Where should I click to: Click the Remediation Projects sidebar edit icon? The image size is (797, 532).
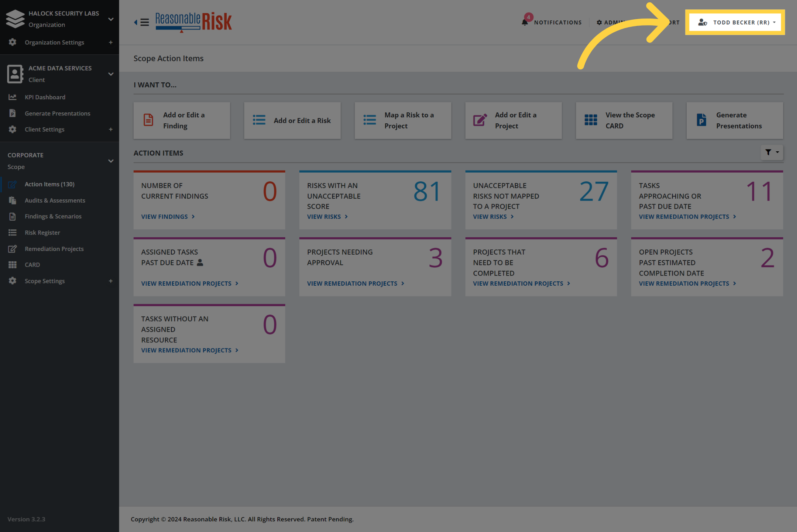[13, 249]
